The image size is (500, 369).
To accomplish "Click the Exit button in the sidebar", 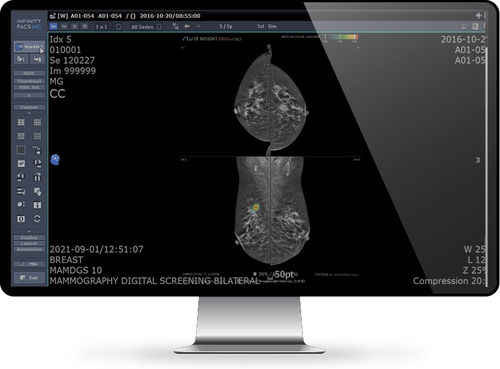I will click(x=29, y=277).
